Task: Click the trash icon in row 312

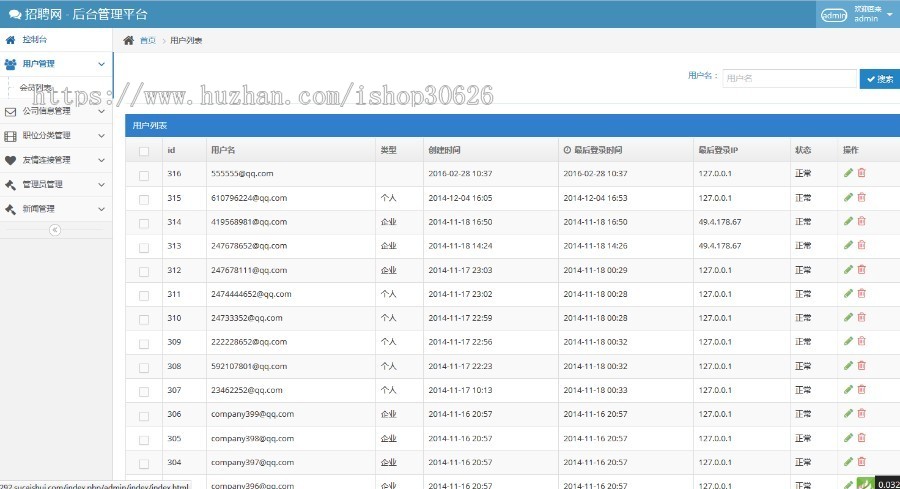Action: [862, 269]
